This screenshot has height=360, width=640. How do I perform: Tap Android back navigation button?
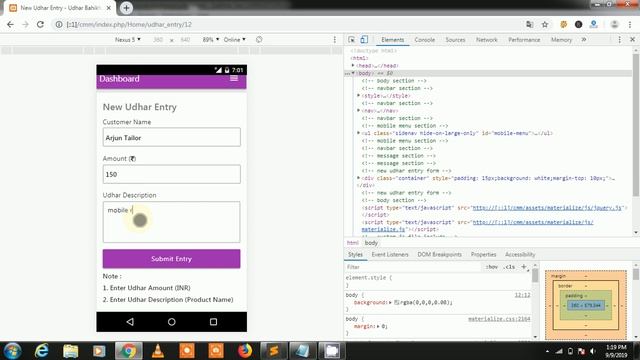pyautogui.click(x=130, y=322)
